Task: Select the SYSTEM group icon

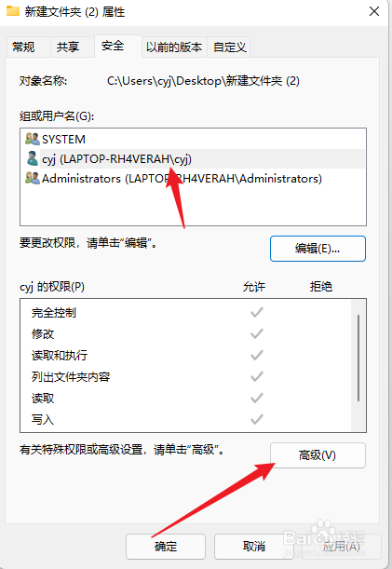Action: (33, 139)
